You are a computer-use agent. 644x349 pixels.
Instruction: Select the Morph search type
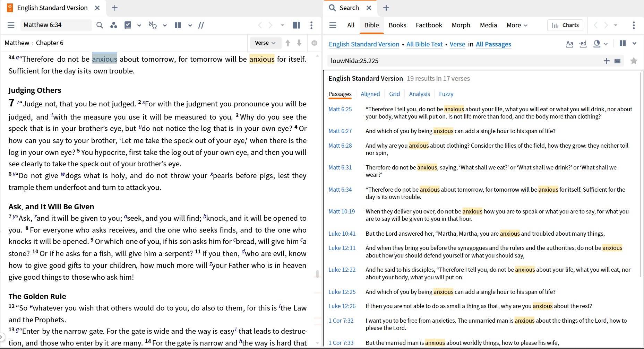pos(461,25)
